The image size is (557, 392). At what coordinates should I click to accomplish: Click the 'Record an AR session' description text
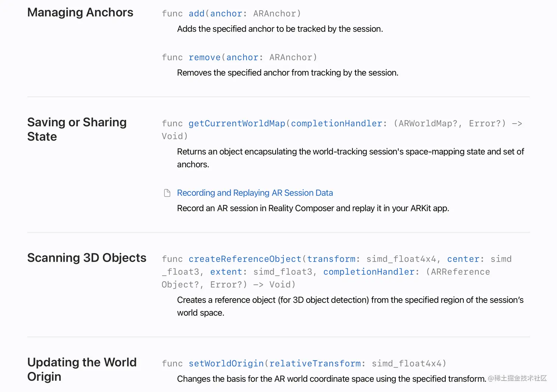313,208
